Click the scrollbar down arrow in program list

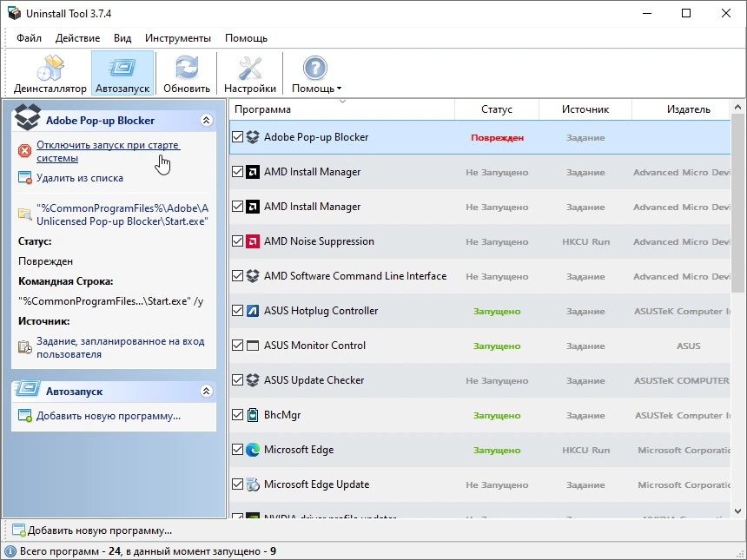[738, 511]
